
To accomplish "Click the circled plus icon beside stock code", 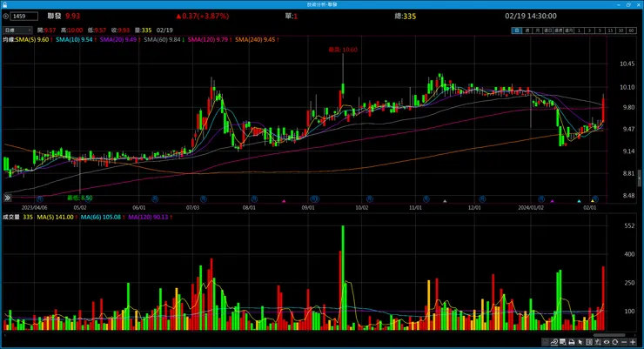I will coord(6,17).
